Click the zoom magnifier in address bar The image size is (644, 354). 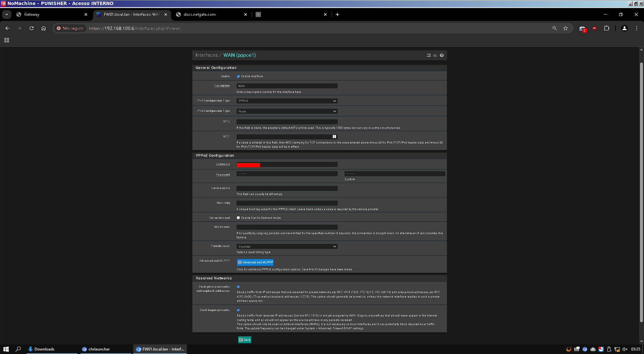pos(554,28)
